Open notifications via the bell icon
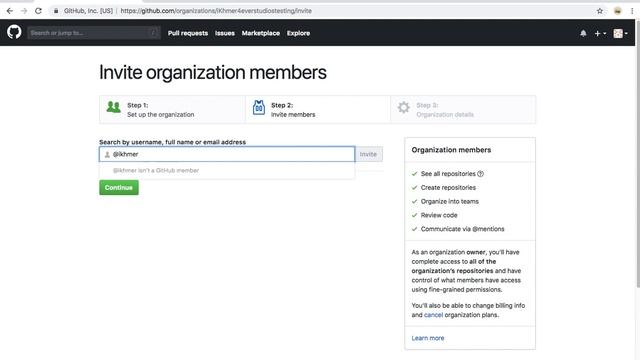This screenshot has width=640, height=360. [583, 33]
